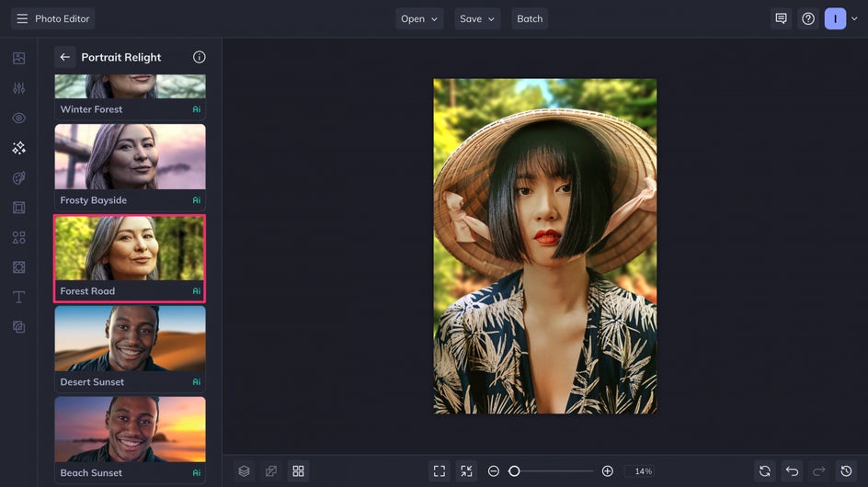Select the Frosty Bayside preset
The image size is (868, 487).
(130, 167)
